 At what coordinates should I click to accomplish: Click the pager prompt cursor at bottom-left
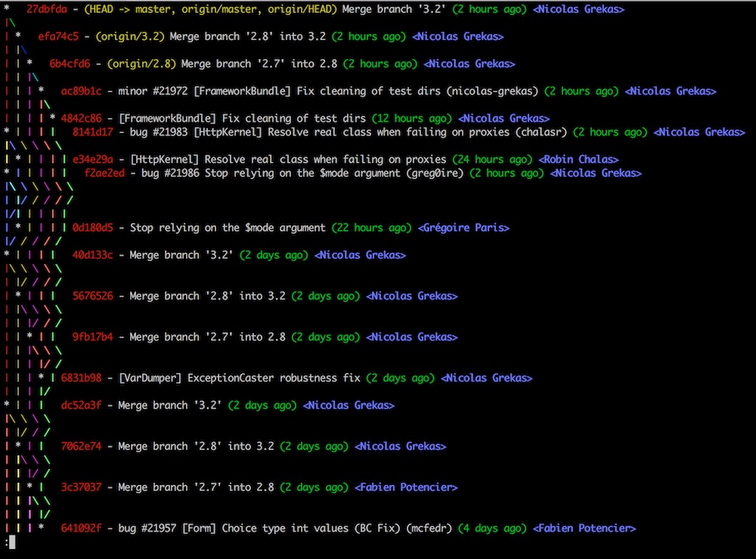11,542
